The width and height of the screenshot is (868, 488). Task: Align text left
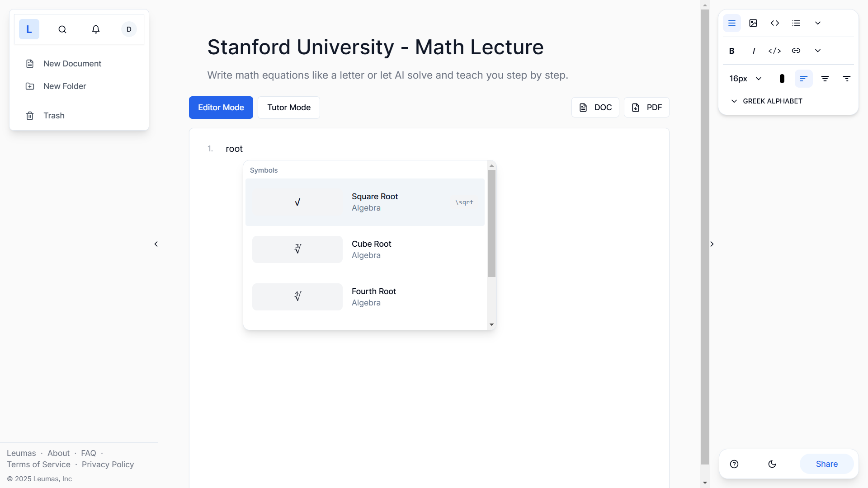point(803,79)
